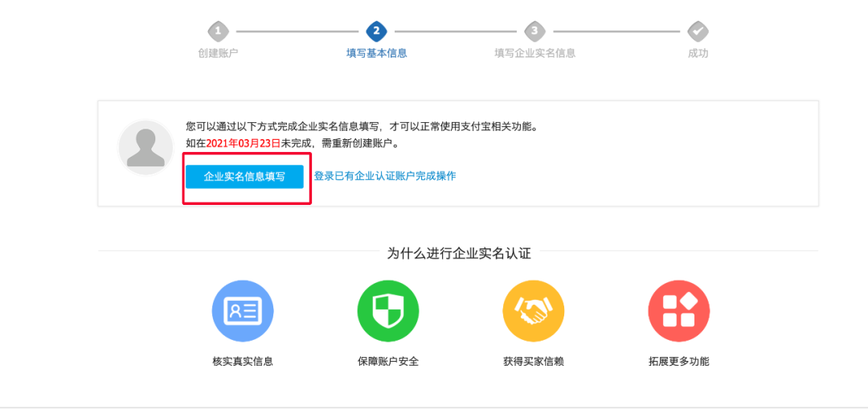
Task: Click the 获得买家信赖 caption
Action: [534, 362]
